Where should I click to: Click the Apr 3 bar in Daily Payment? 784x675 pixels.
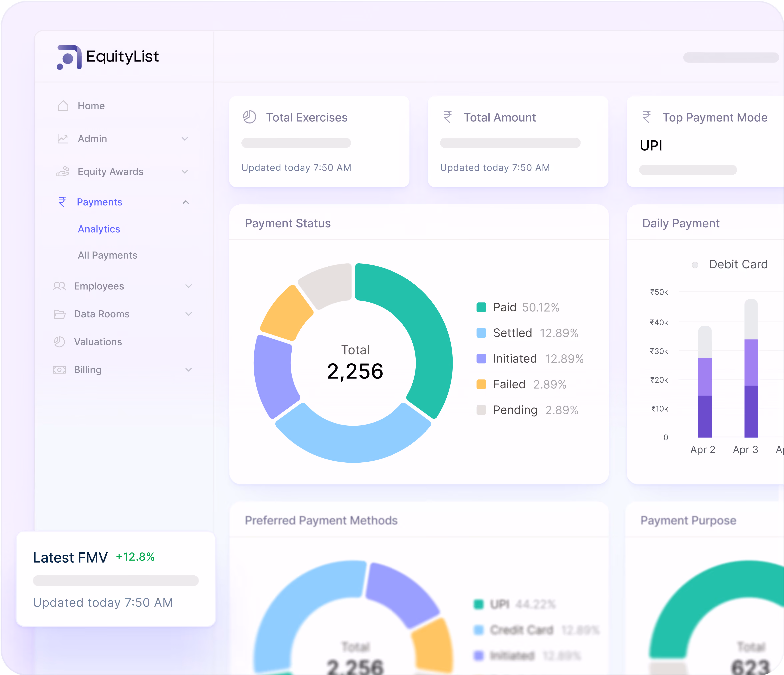pyautogui.click(x=751, y=368)
